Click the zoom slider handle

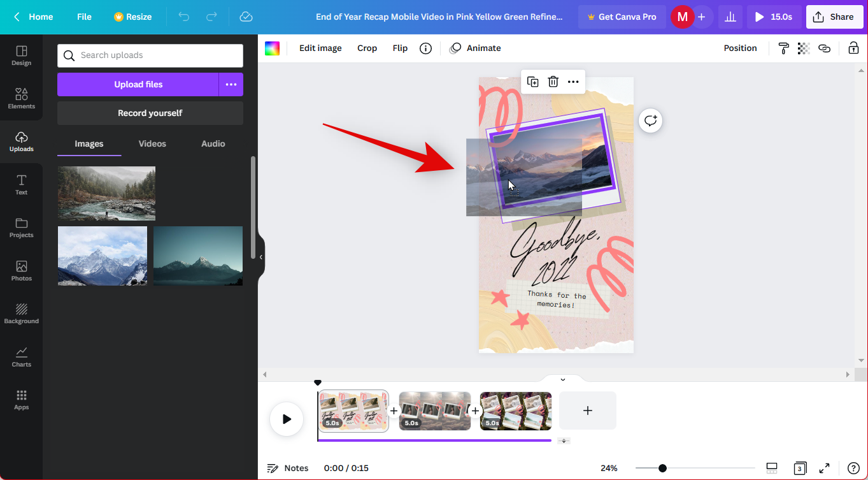662,468
